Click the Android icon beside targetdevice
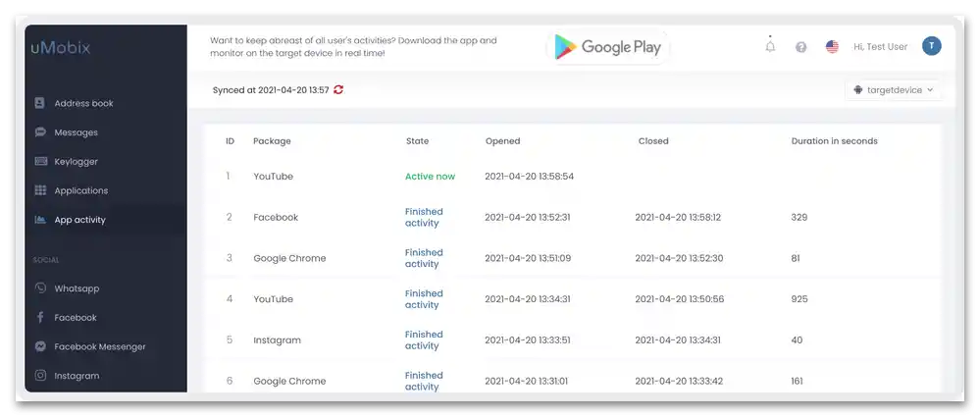The image size is (980, 417). 858,90
